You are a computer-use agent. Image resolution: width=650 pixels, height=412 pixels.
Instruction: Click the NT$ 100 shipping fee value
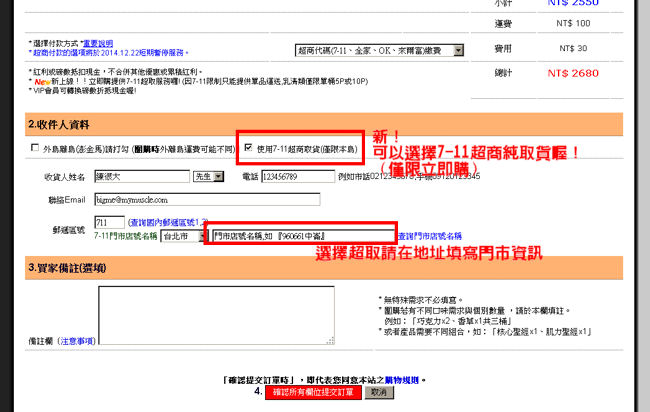tap(573, 24)
